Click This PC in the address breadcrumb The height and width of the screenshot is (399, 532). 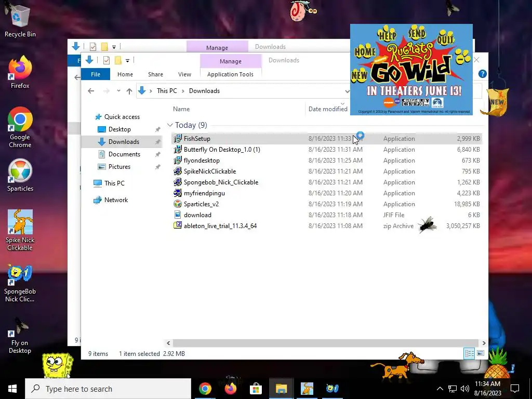[x=167, y=91]
